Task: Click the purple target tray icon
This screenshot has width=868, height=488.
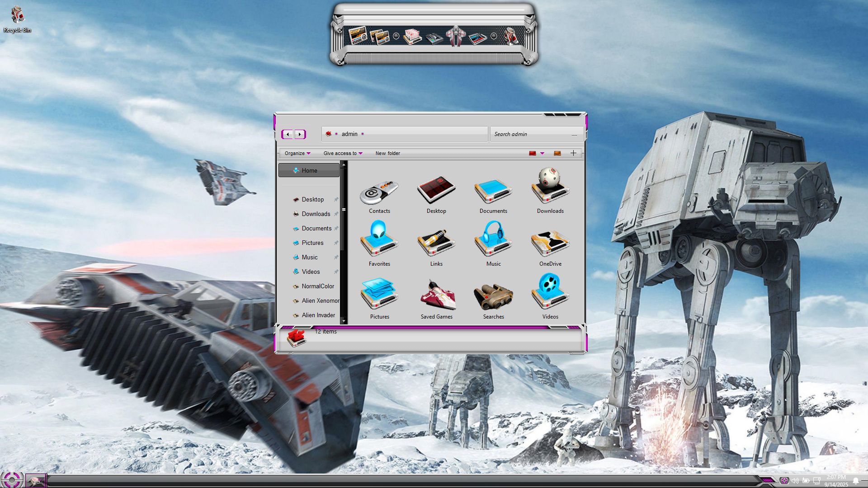Action: (x=784, y=481)
